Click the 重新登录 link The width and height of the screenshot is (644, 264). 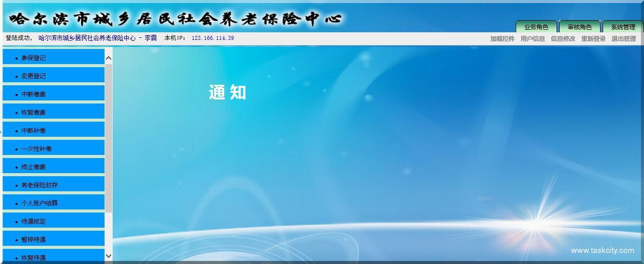pos(593,39)
